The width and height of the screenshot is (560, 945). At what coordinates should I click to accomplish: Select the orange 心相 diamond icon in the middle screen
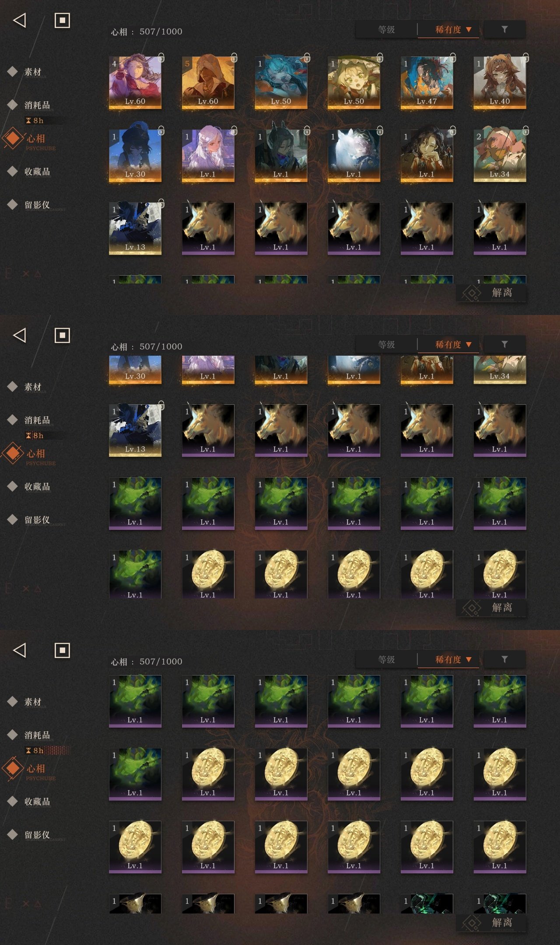(13, 453)
